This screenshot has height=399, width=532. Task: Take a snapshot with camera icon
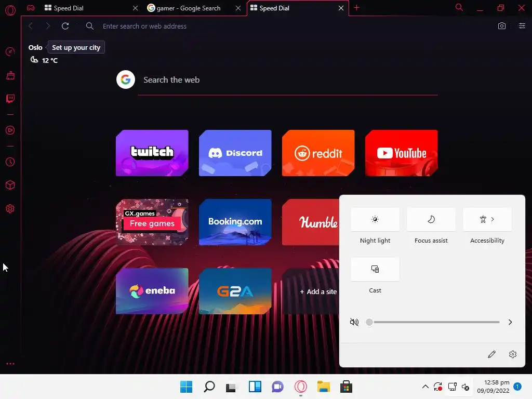[x=502, y=26]
